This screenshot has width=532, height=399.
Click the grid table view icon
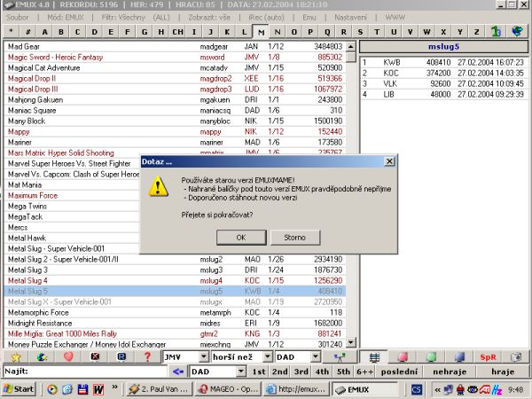[x=374, y=357]
